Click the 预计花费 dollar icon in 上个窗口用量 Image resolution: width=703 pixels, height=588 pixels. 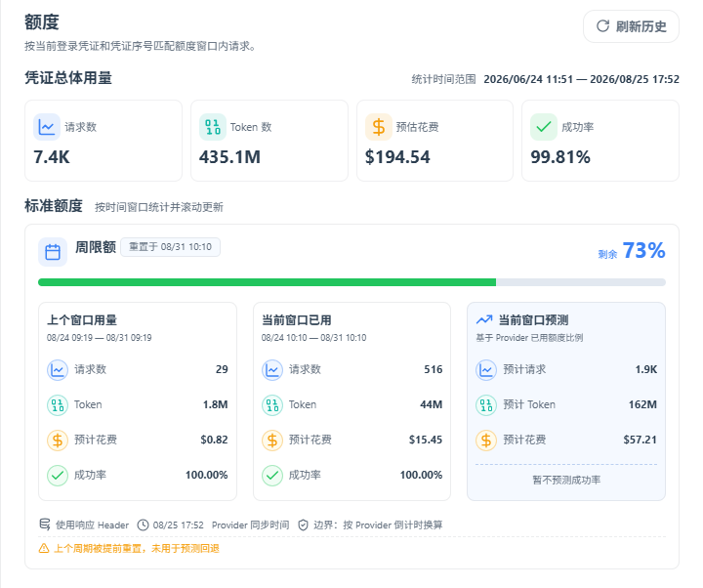pos(58,440)
